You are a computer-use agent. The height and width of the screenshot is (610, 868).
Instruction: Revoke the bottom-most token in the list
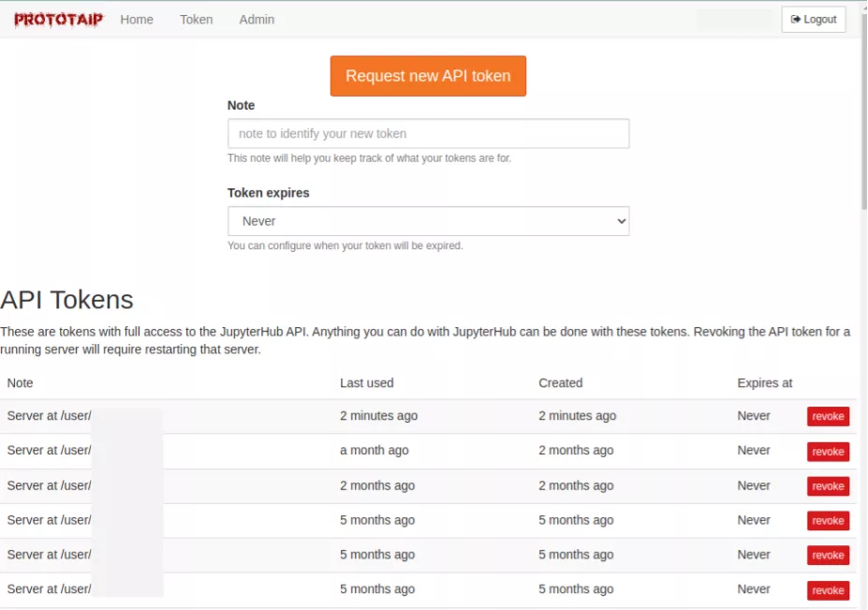(x=828, y=589)
